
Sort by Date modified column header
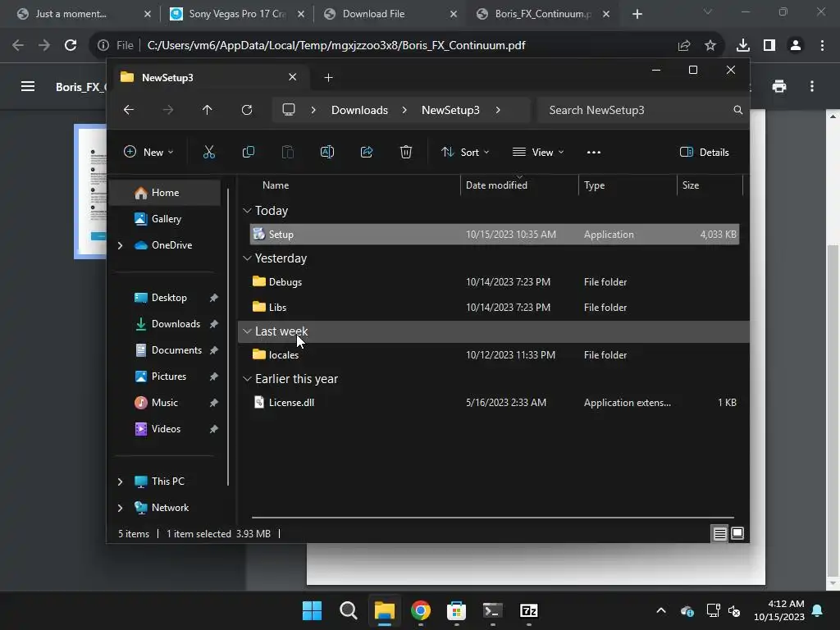click(496, 185)
